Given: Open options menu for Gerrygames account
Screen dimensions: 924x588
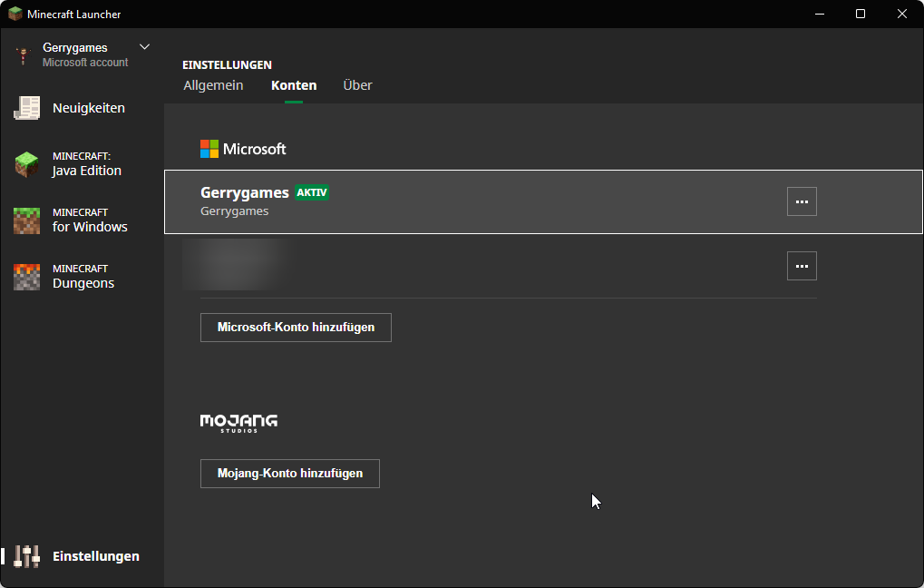Looking at the screenshot, I should (802, 201).
